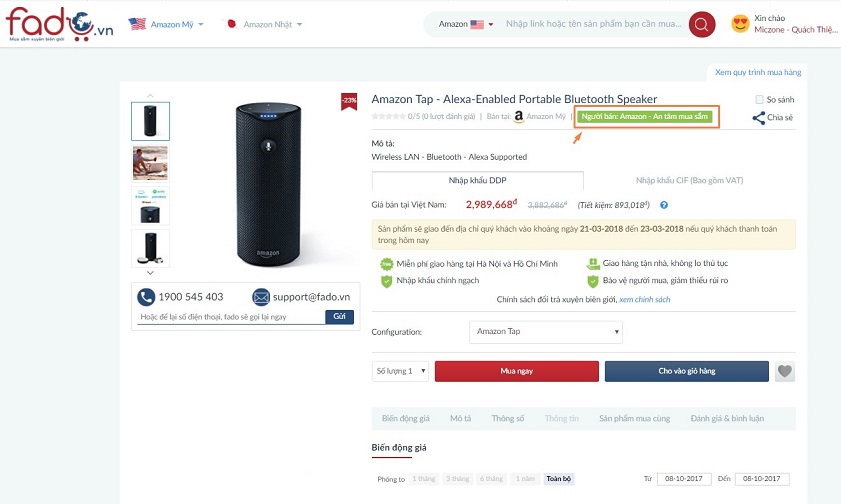Click the green Người bán: Amazon badge
The image size is (841, 504).
[645, 116]
